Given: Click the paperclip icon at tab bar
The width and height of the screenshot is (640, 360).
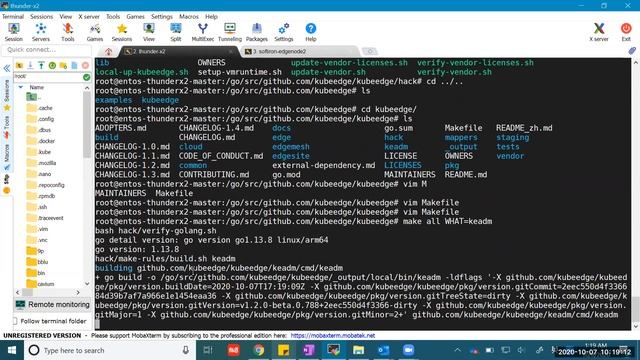Looking at the screenshot, I should click(x=632, y=51).
